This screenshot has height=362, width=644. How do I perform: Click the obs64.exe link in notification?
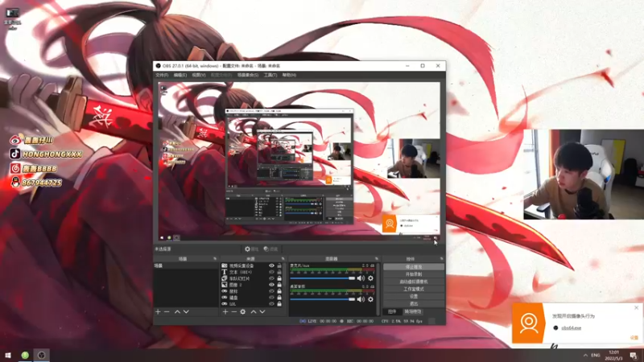572,328
